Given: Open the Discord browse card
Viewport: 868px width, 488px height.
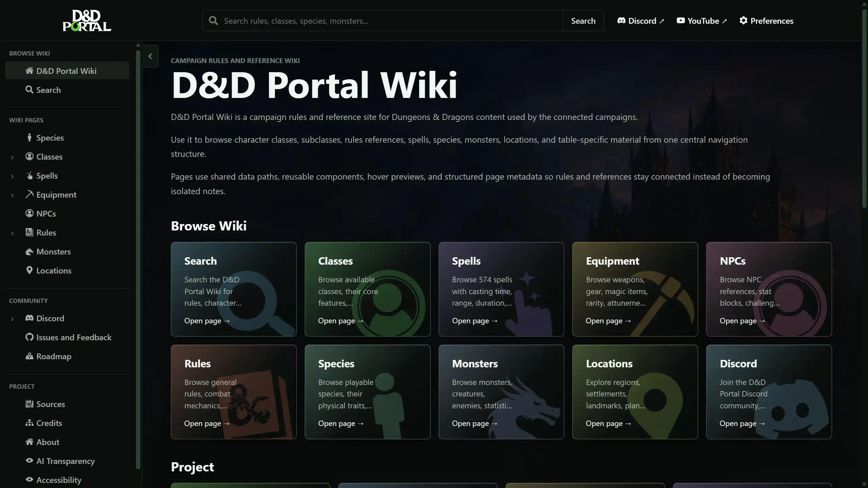Looking at the screenshot, I should pos(769,392).
